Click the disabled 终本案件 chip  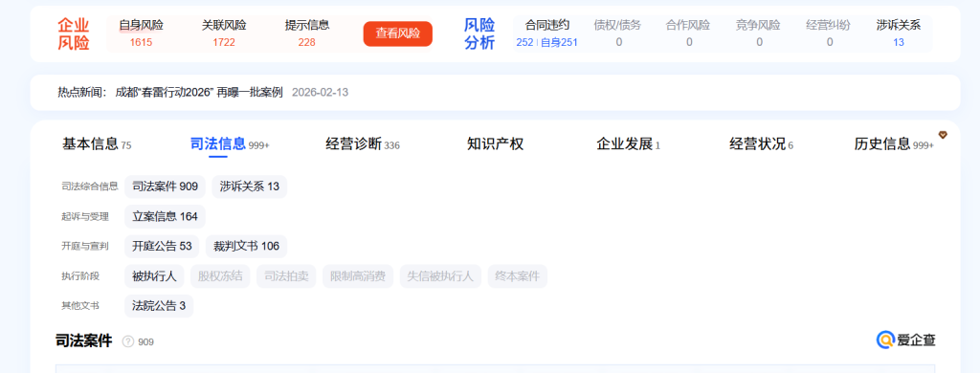click(517, 276)
